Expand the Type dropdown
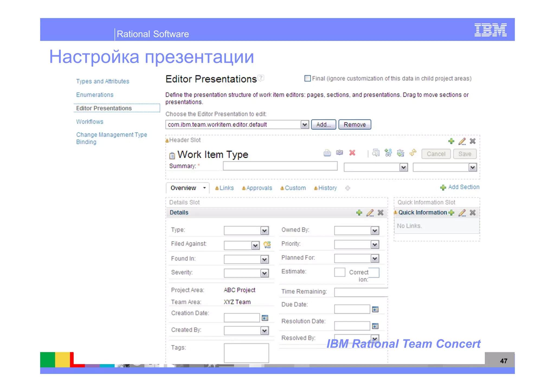 (x=264, y=231)
